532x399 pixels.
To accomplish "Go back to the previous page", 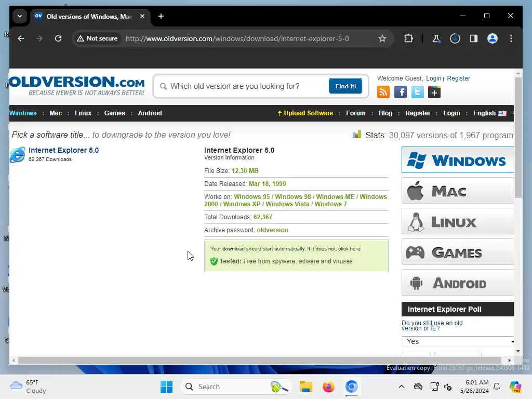I will [21, 38].
